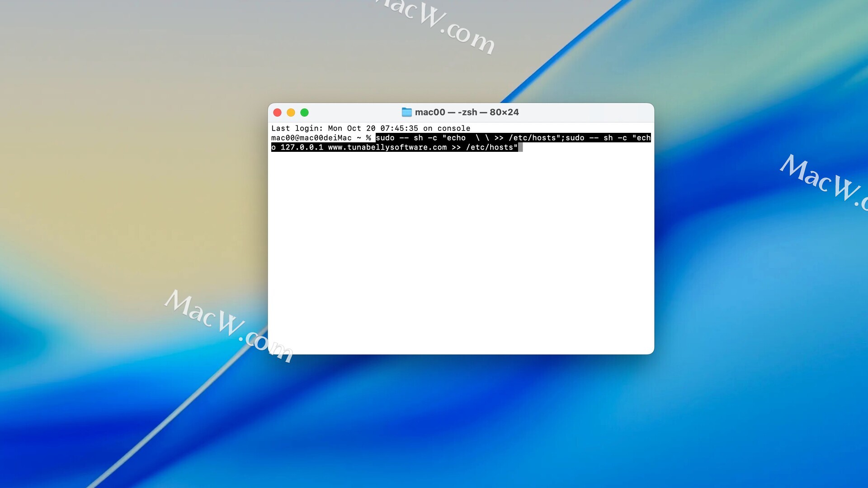Viewport: 868px width, 488px height.
Task: Close the Terminal window with red button
Action: [x=278, y=113]
